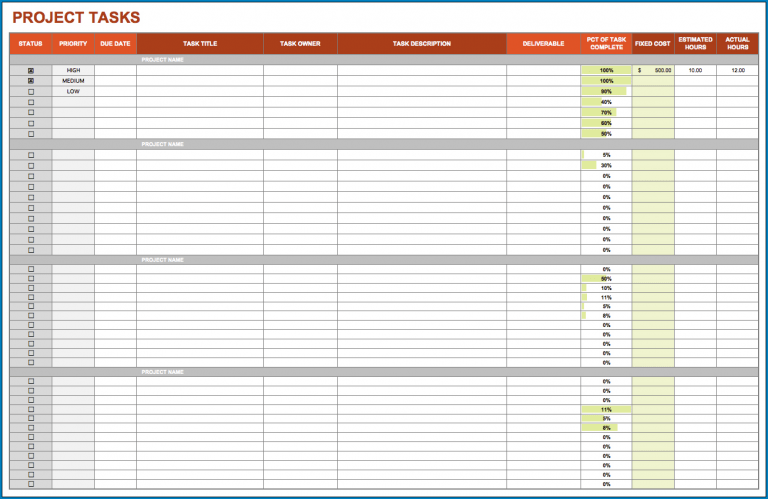Select the 12.00 actual hours cell
The width and height of the screenshot is (768, 499).
coord(737,71)
